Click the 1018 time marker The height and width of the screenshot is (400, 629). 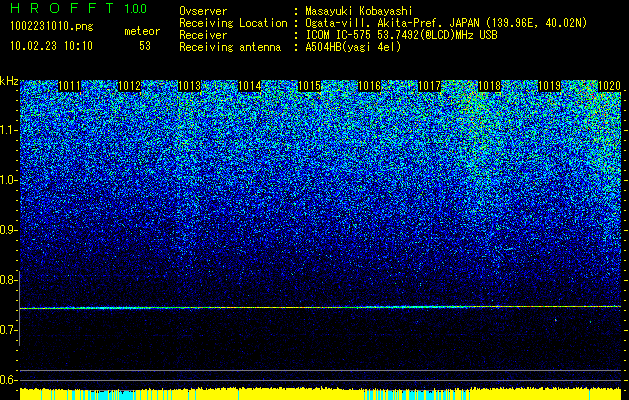pos(490,86)
